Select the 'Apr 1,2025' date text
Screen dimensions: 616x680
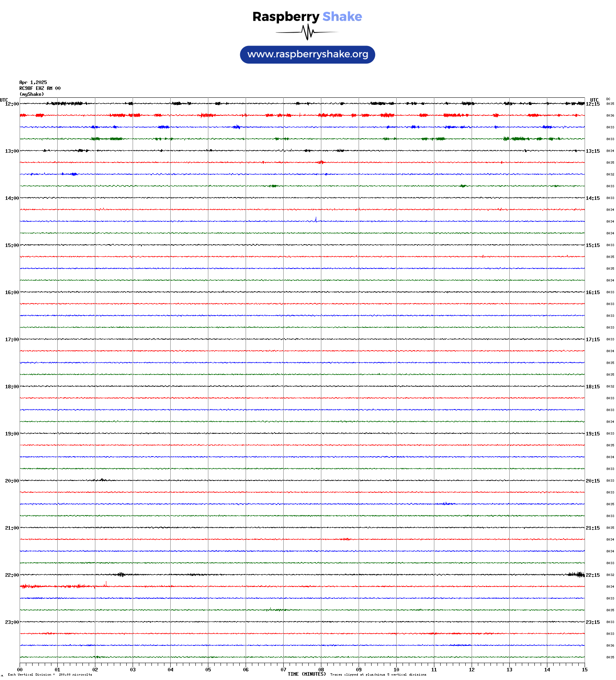[x=33, y=82]
